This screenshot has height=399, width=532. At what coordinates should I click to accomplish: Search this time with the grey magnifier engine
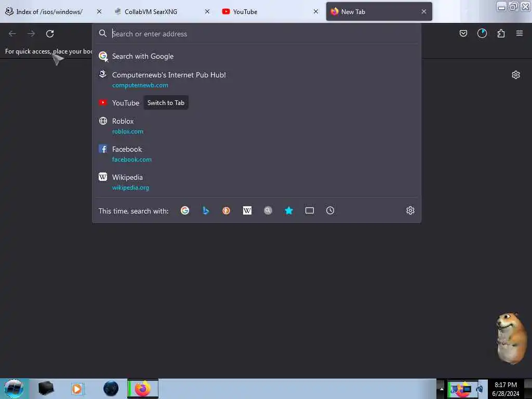[268, 211]
